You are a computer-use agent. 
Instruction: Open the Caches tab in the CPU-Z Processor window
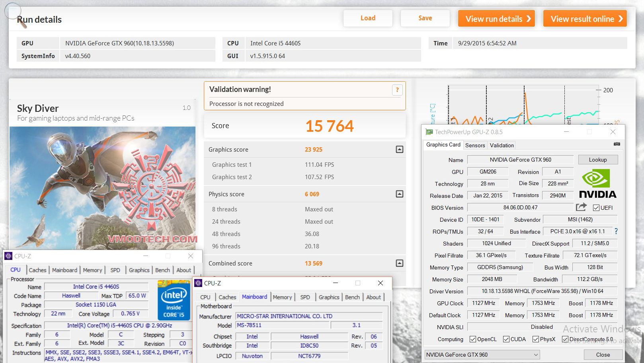coord(37,270)
